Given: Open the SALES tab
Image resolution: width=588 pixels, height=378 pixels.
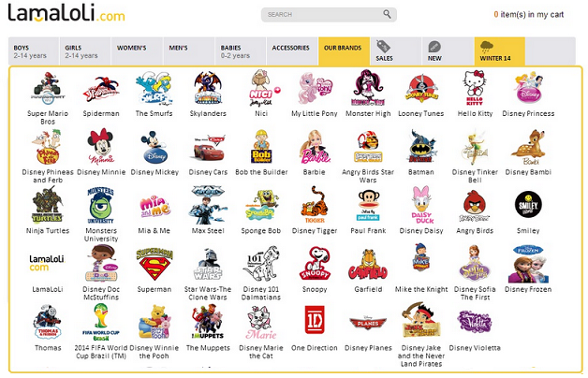Looking at the screenshot, I should tap(396, 51).
